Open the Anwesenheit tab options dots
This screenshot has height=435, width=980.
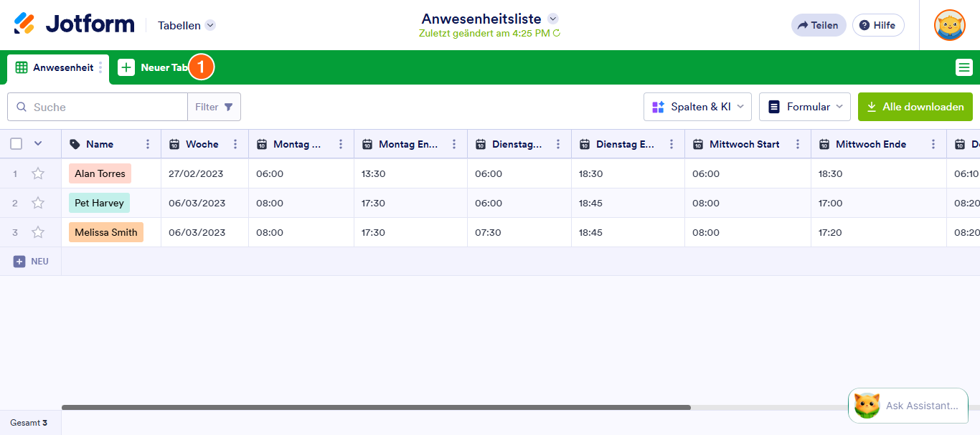(x=100, y=67)
